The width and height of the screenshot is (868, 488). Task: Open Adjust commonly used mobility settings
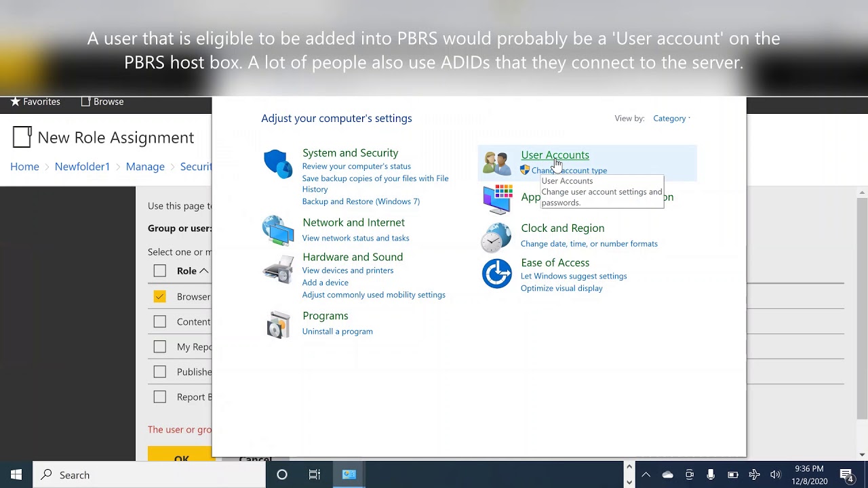[374, 295]
